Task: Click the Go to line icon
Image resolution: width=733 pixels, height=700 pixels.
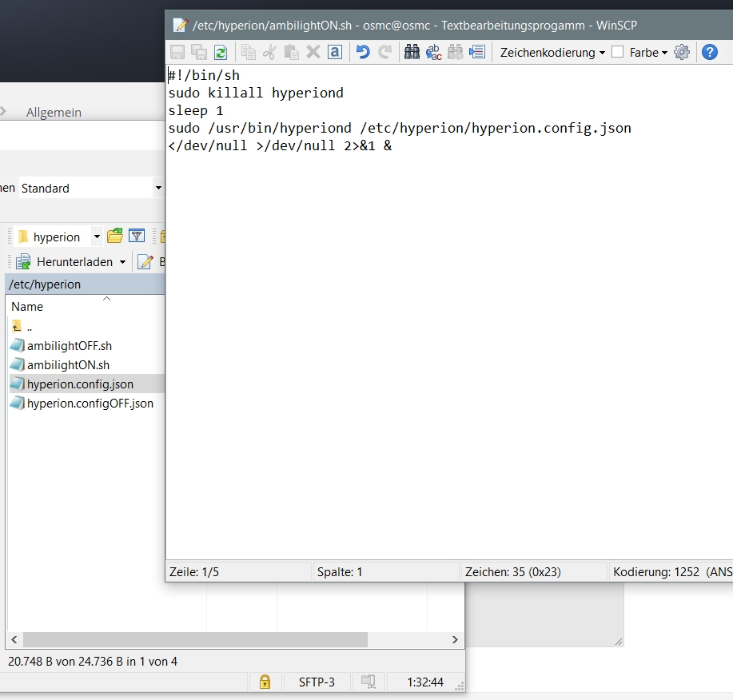Action: (x=477, y=52)
